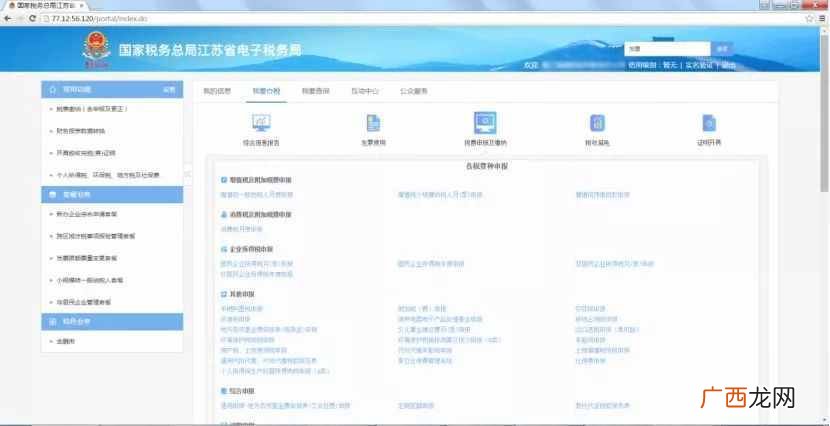Click the 特色业务 header icon
The image size is (830, 426).
(x=52, y=322)
